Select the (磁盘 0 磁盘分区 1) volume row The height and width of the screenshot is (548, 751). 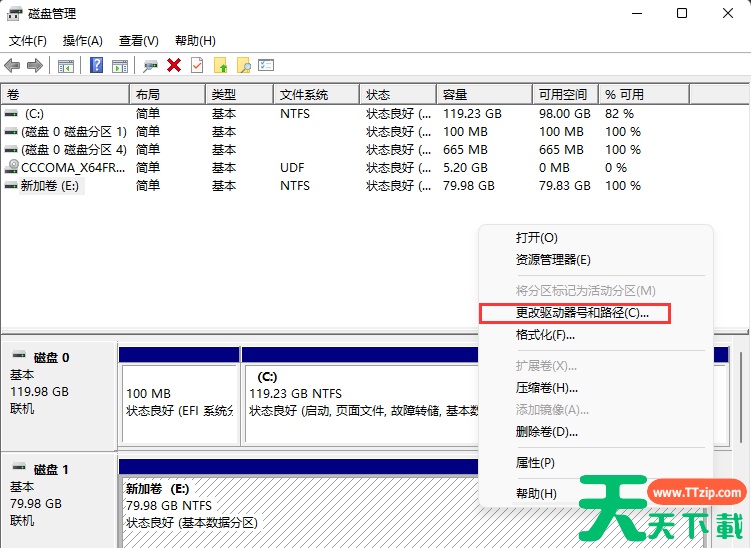345,132
